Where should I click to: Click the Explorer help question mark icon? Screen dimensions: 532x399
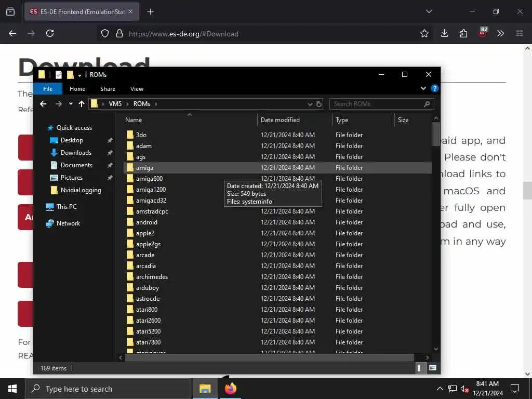click(x=434, y=88)
